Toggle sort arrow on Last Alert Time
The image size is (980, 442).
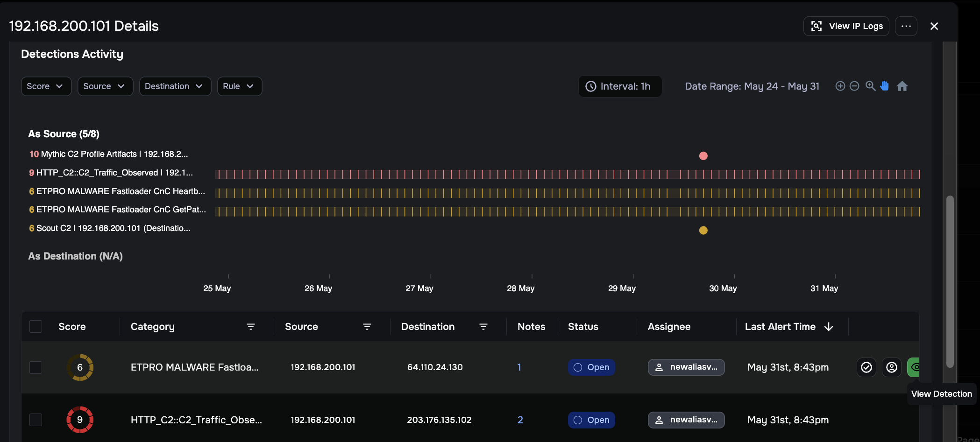point(829,327)
